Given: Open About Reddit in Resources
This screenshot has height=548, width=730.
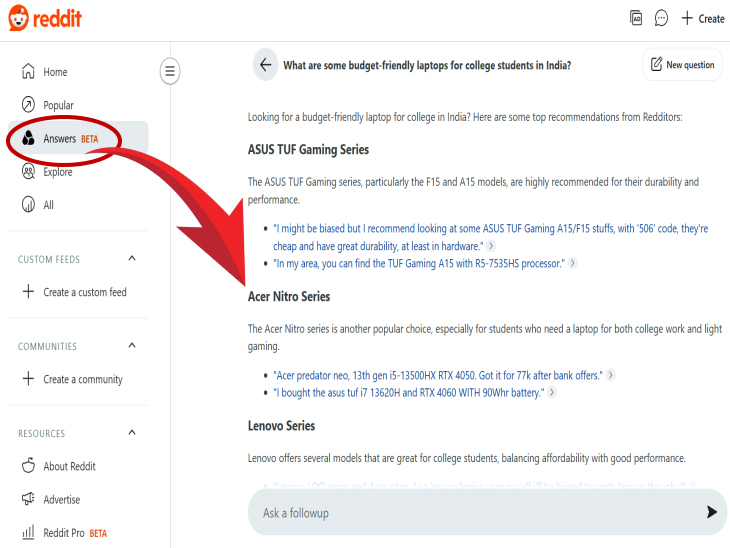Looking at the screenshot, I should tap(69, 466).
